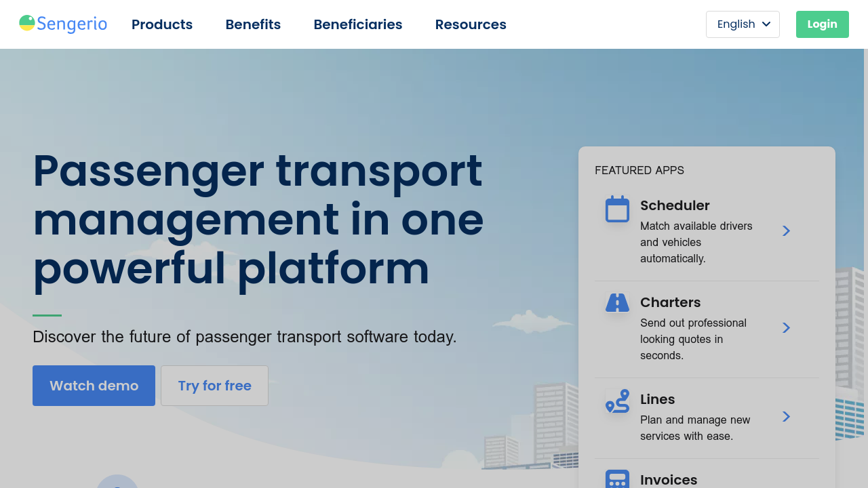
Task: Open the Scheduler app via its arrow
Action: tap(786, 231)
